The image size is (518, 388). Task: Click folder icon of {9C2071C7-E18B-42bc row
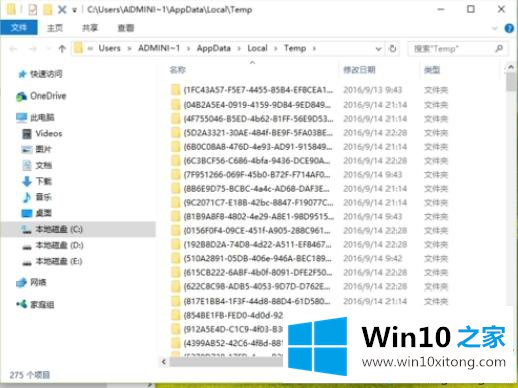[x=175, y=203]
